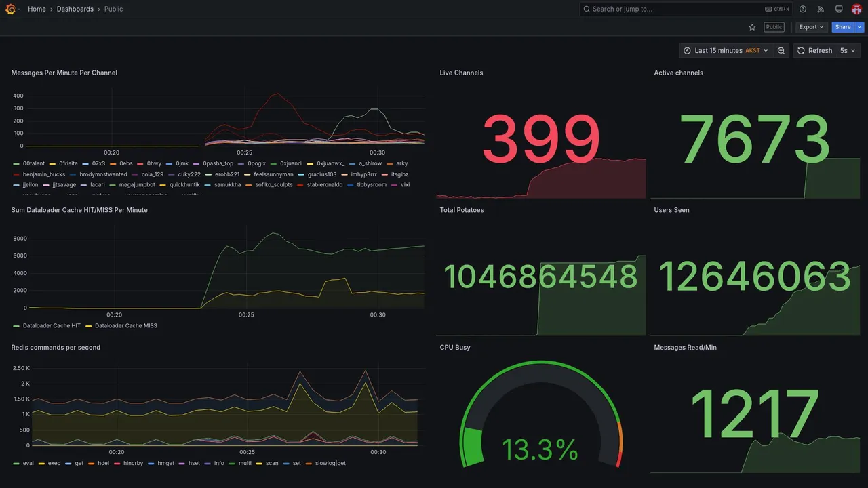
Task: Open the Grafana logo menu
Action: pyautogui.click(x=10, y=9)
